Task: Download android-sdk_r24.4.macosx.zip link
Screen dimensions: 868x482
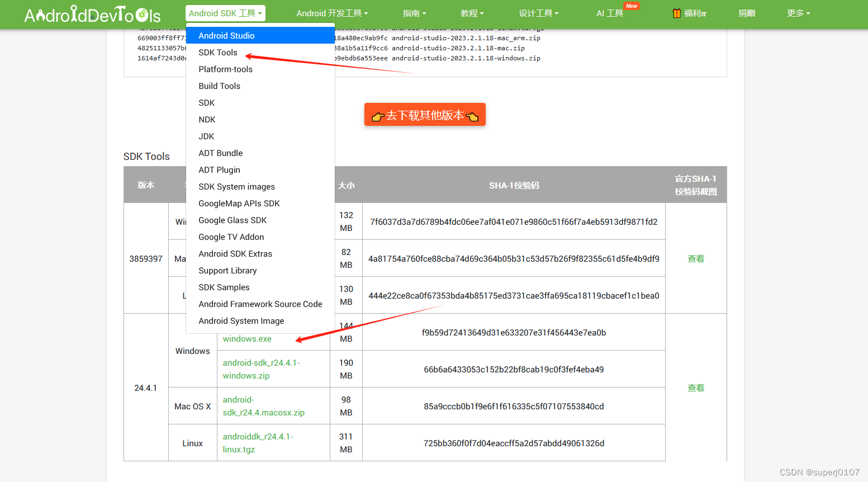Action: [263, 406]
